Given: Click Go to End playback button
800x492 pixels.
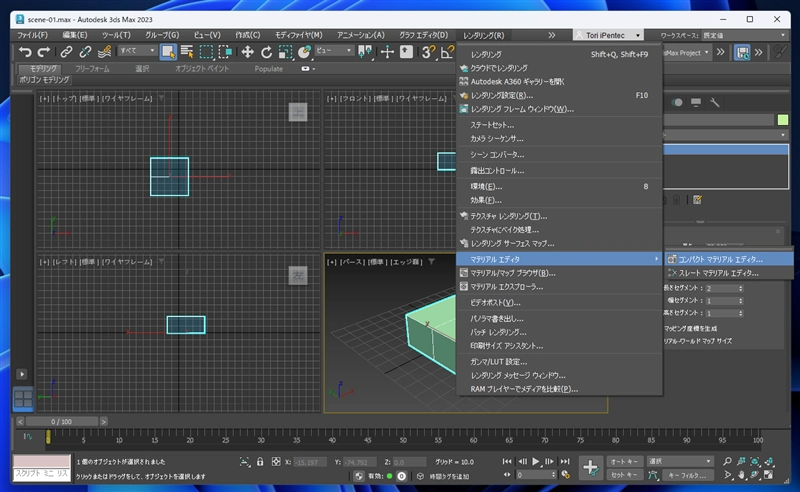Looking at the screenshot, I should (565, 461).
